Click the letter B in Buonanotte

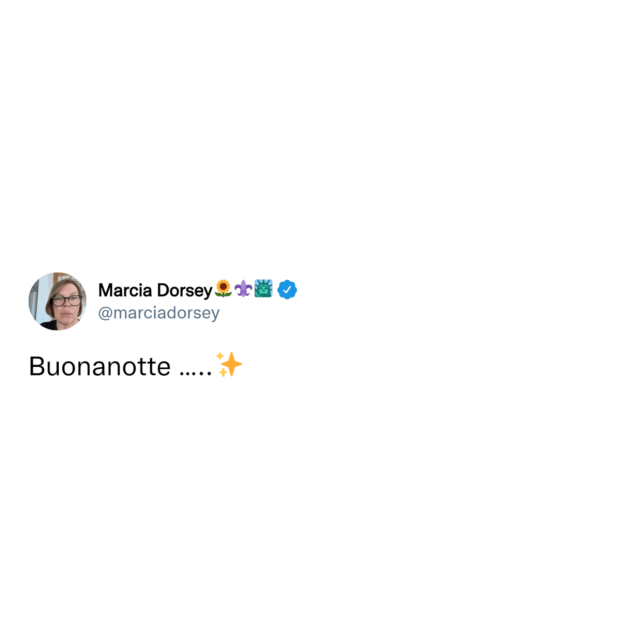[37, 366]
